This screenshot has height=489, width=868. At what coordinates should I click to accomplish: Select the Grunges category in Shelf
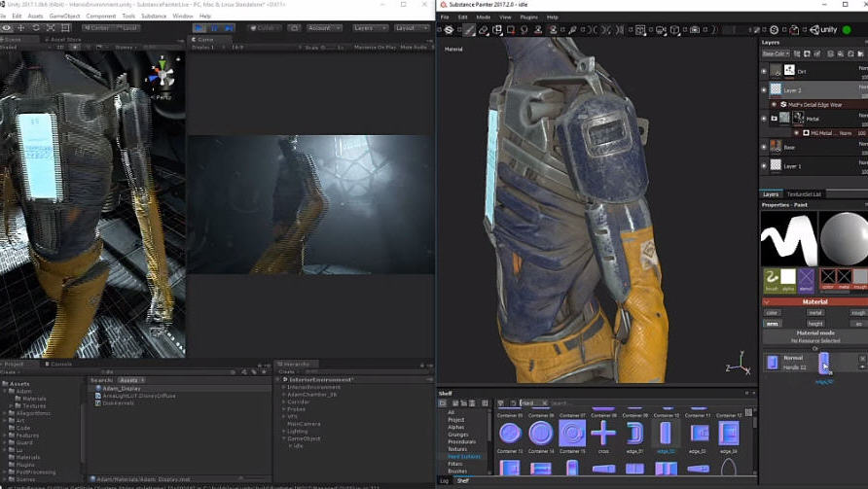point(458,435)
